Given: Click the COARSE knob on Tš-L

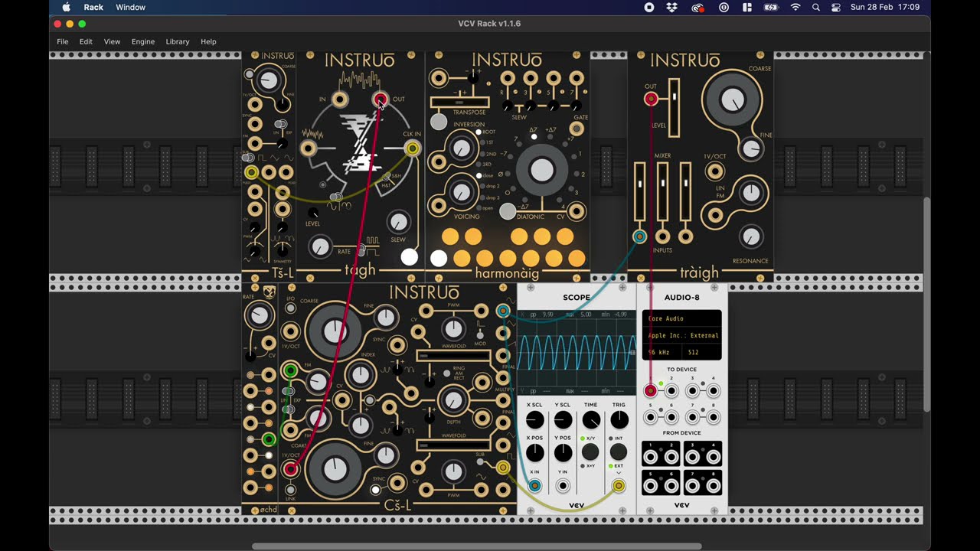Looking at the screenshot, I should tap(268, 80).
